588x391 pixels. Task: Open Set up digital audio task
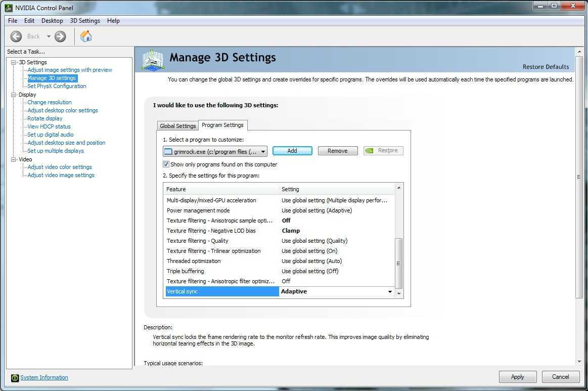click(51, 135)
